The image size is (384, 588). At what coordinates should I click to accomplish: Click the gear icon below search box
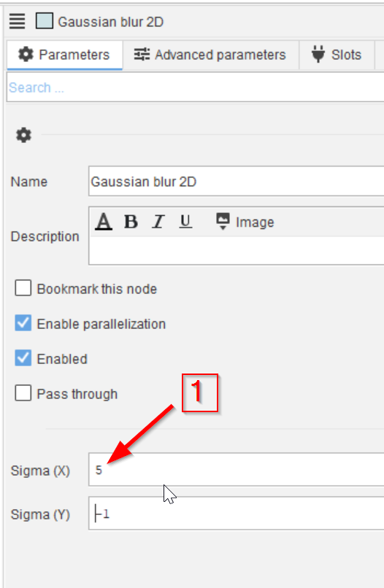pos(23,135)
